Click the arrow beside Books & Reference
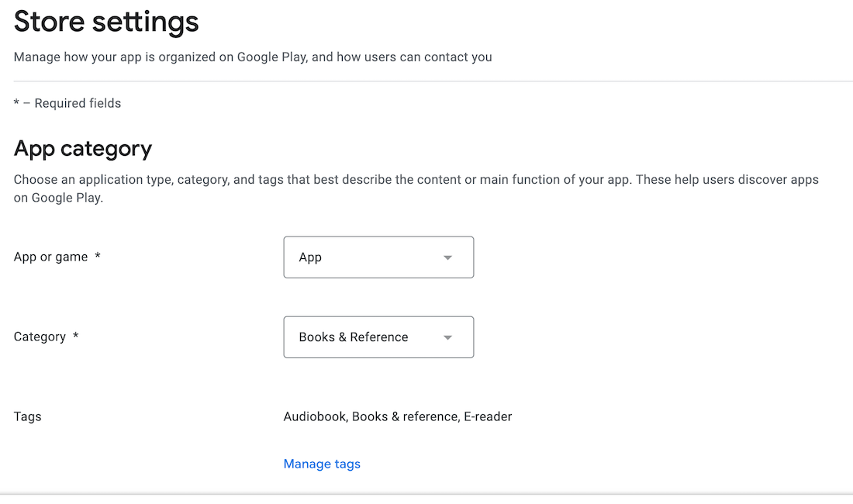 click(447, 337)
